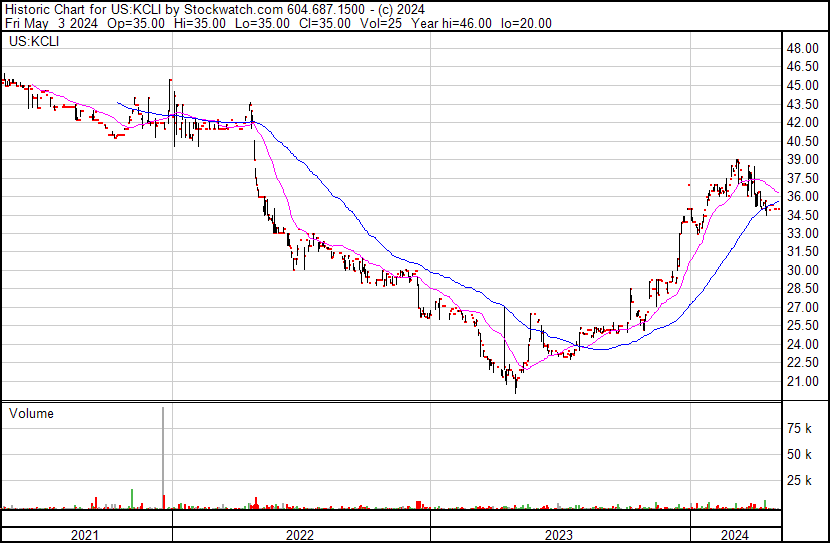Select the 2023 year label on timeline
This screenshot has height=543, width=830.
[558, 535]
